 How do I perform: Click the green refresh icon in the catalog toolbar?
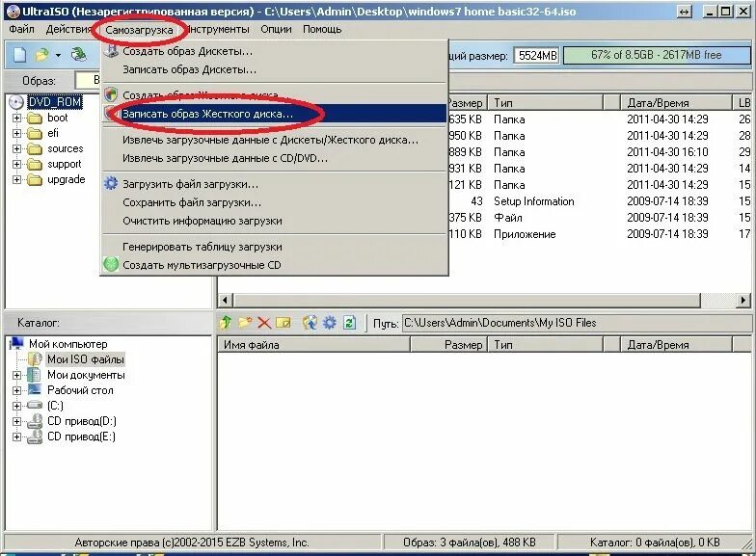click(349, 322)
